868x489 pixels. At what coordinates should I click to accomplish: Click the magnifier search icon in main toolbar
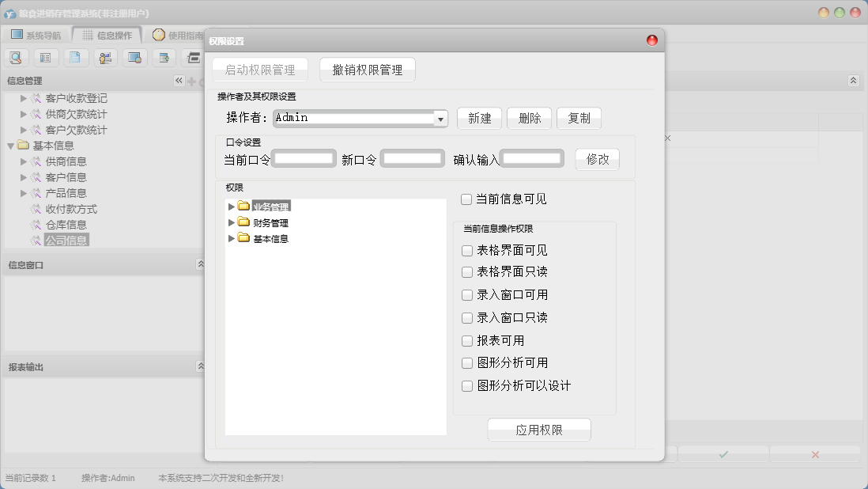(x=16, y=58)
